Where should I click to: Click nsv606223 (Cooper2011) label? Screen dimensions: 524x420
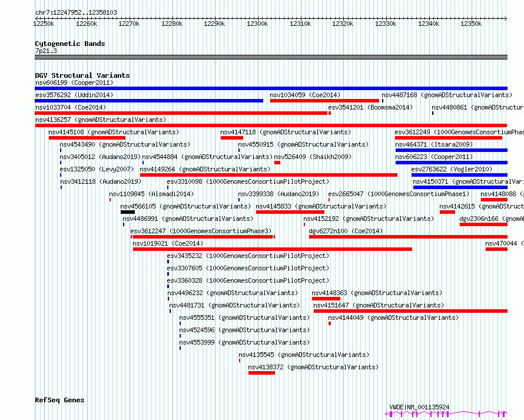tap(434, 157)
